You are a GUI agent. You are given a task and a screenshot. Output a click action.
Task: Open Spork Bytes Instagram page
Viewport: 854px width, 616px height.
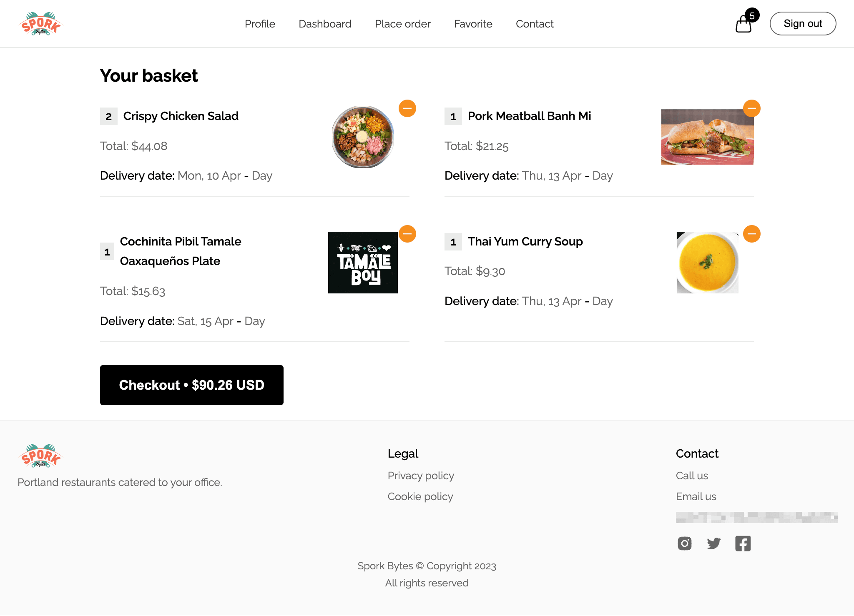(x=684, y=543)
